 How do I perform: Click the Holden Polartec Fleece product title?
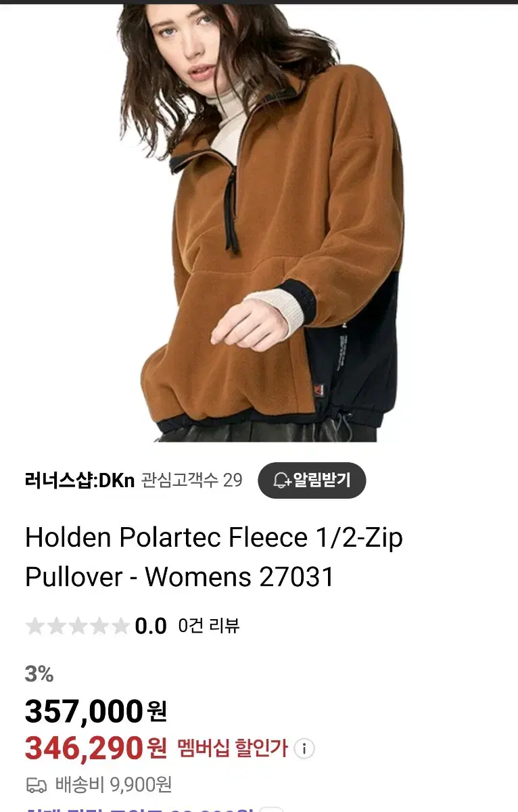[214, 557]
